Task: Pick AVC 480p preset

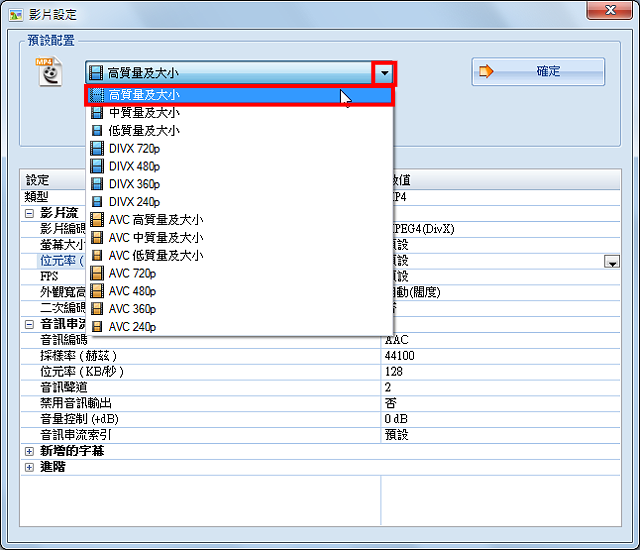Action: click(x=240, y=291)
